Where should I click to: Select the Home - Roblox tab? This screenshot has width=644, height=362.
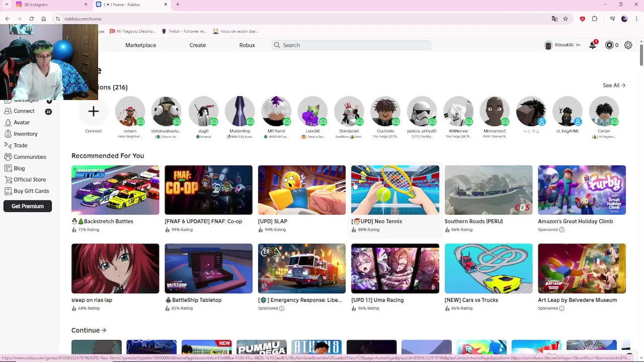click(x=132, y=5)
